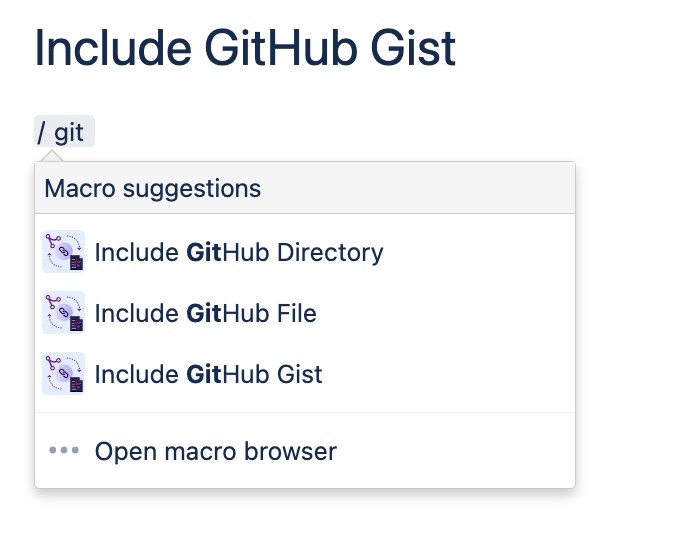The height and width of the screenshot is (556, 686).
Task: Click the word "Gist" in the third suggestion
Action: point(300,375)
